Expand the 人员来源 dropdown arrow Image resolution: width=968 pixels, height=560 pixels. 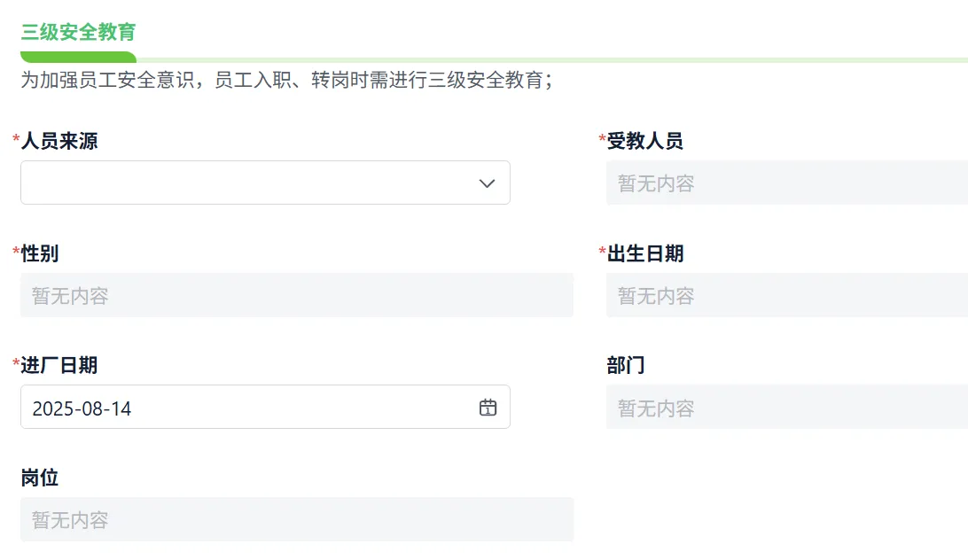coord(487,183)
